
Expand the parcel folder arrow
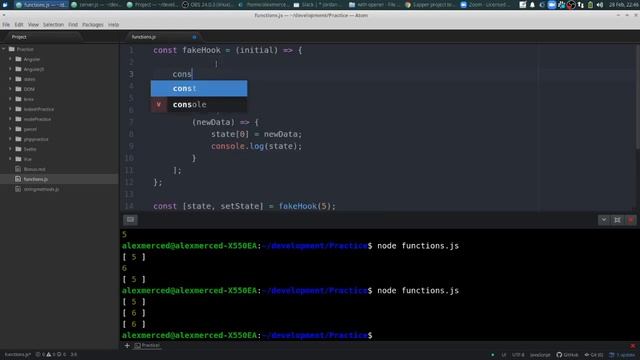click(x=11, y=129)
